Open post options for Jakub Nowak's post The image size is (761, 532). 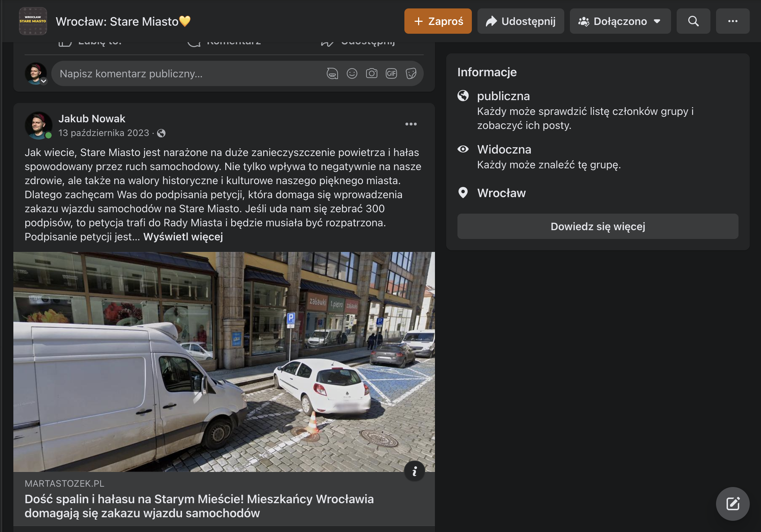411,124
